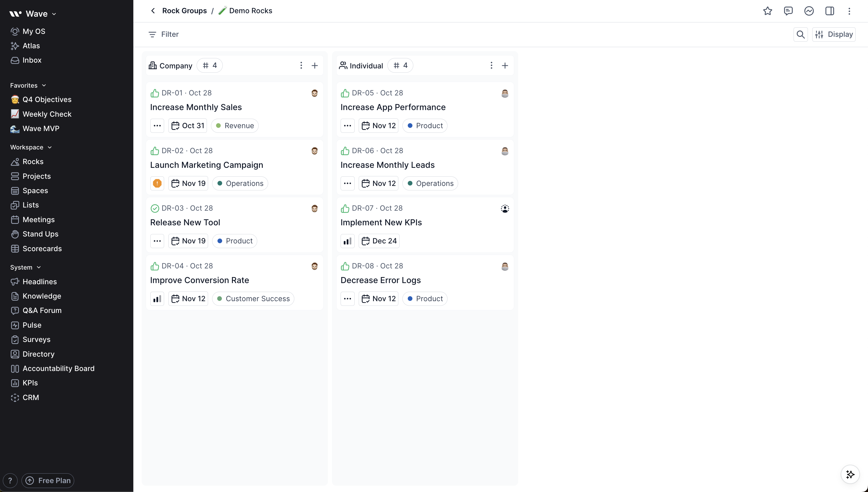This screenshot has height=492, width=868.
Task: Open the activity chart icon
Action: tap(809, 11)
